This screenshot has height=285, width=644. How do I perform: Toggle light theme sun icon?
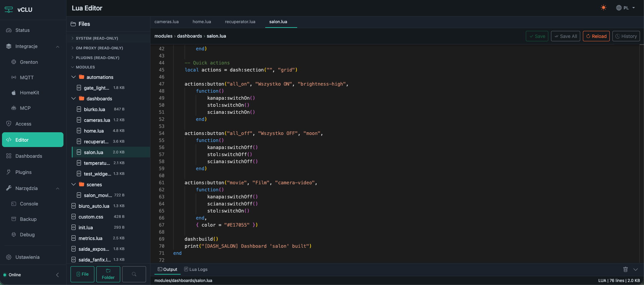click(603, 8)
